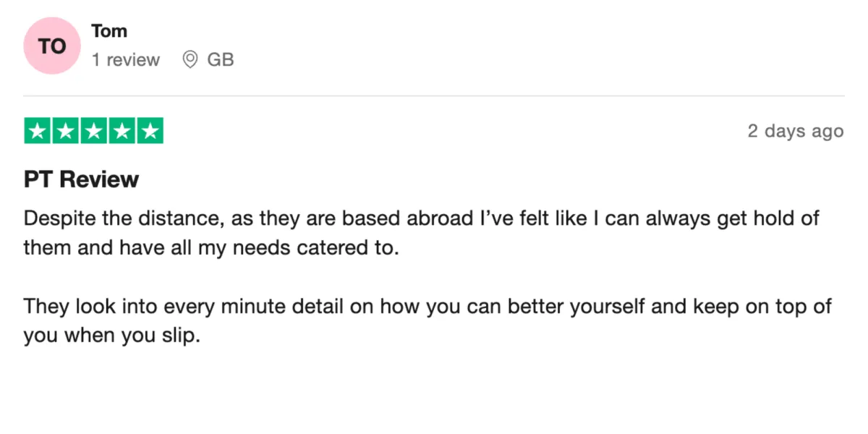This screenshot has width=868, height=434.
Task: Click the second green rating star
Action: pyautogui.click(x=66, y=131)
